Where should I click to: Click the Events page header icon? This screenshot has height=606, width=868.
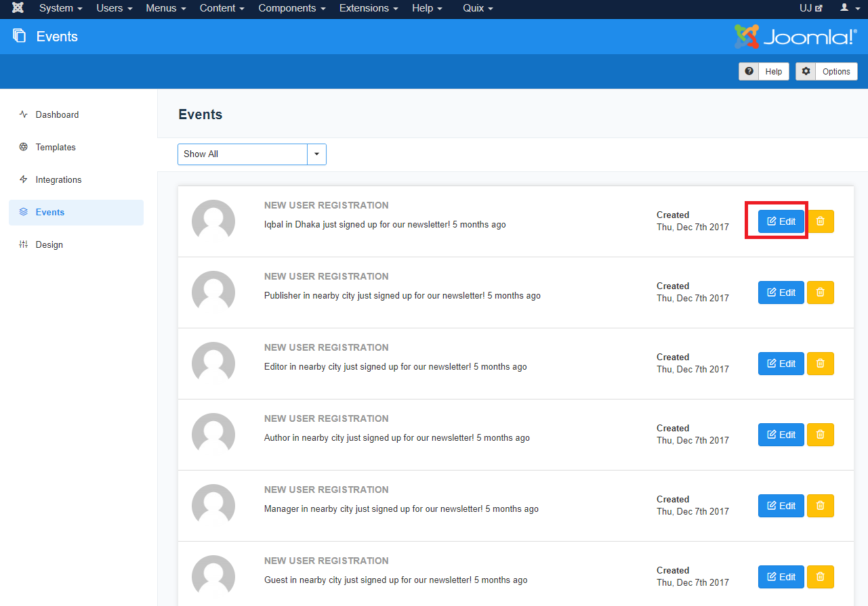(19, 36)
